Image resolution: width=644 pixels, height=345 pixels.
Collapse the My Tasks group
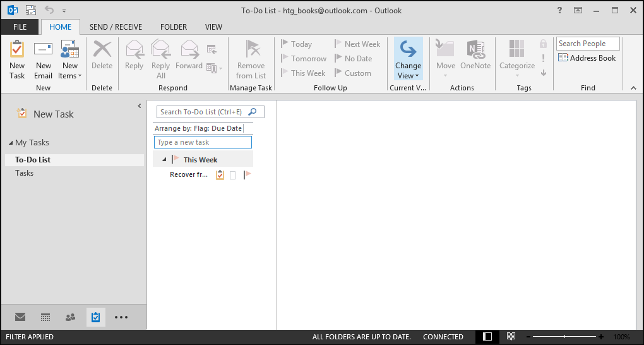click(11, 143)
